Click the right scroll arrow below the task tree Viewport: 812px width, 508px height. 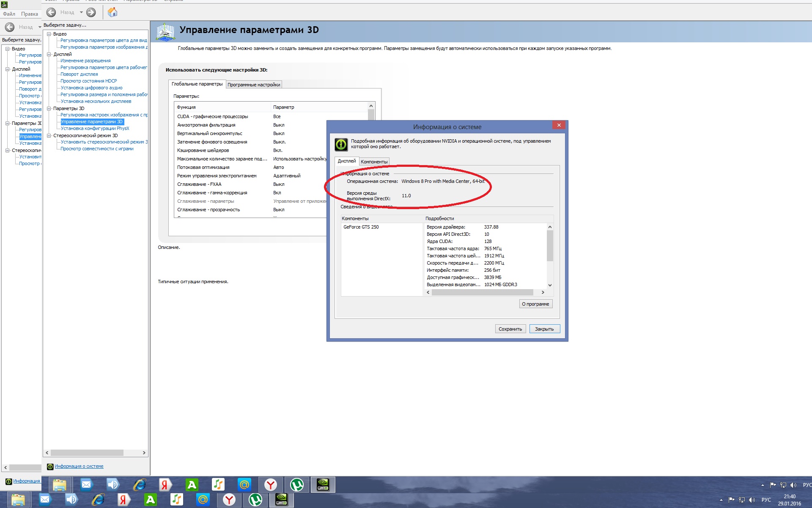click(x=144, y=453)
